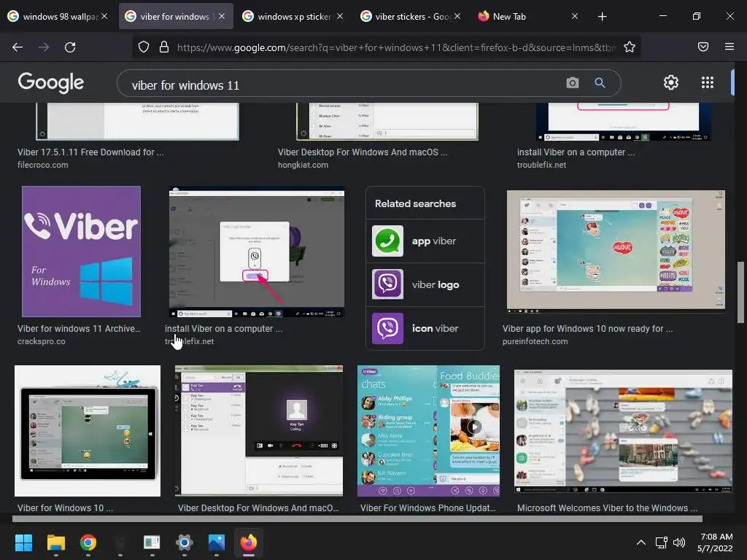Viewport: 747px width, 560px height.
Task: Open related search 'icon viber'
Action: pyautogui.click(x=425, y=328)
